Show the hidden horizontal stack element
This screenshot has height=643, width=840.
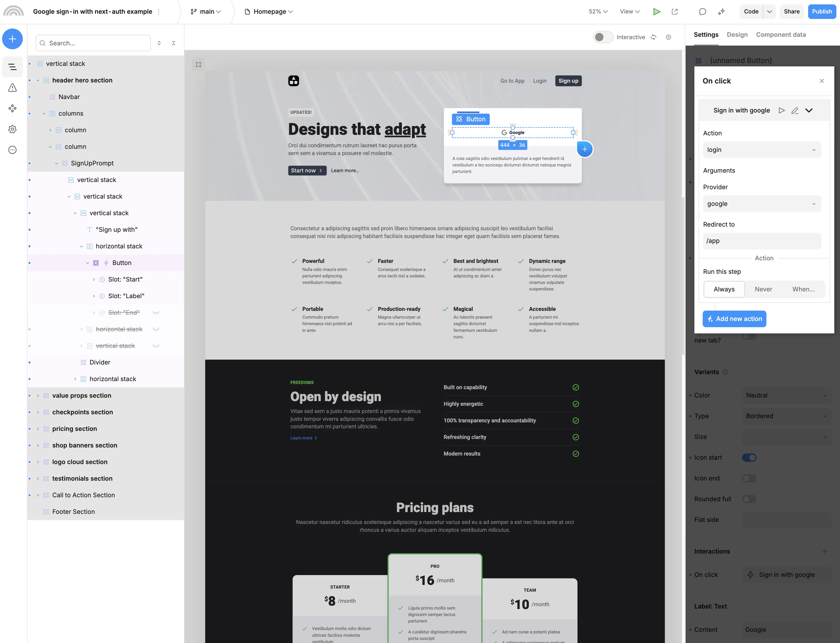(x=156, y=329)
